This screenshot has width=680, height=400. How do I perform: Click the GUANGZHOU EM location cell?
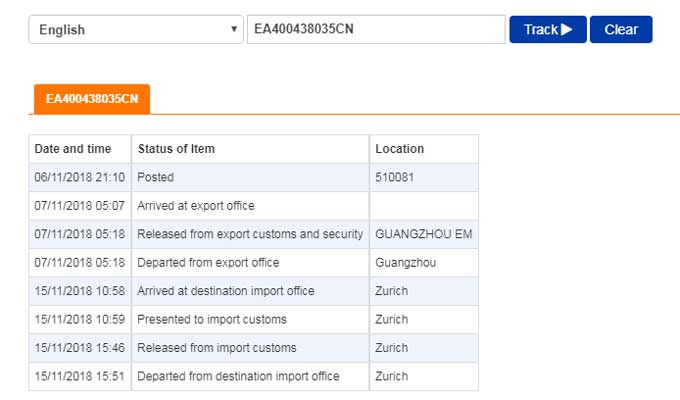click(x=424, y=234)
